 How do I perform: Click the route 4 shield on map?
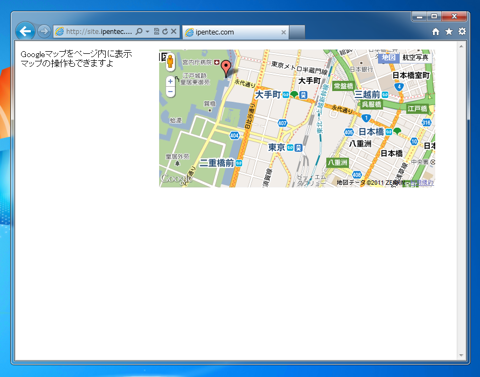click(399, 87)
